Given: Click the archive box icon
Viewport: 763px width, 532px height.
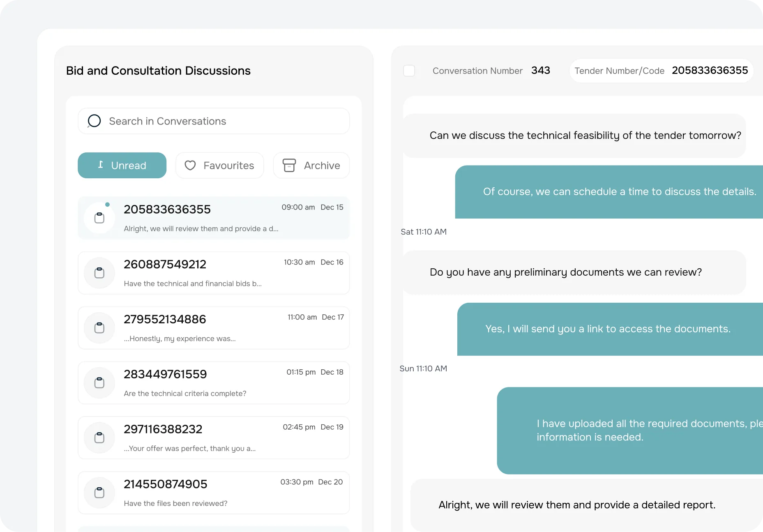Looking at the screenshot, I should click(x=289, y=165).
